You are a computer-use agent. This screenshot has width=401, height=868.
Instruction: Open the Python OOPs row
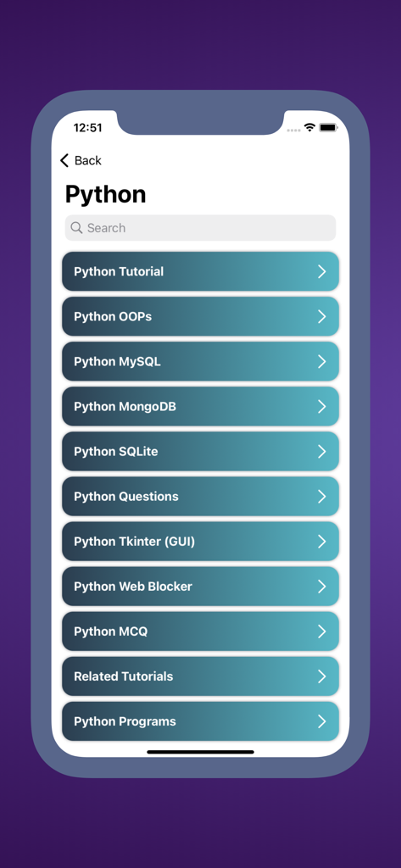pos(200,316)
